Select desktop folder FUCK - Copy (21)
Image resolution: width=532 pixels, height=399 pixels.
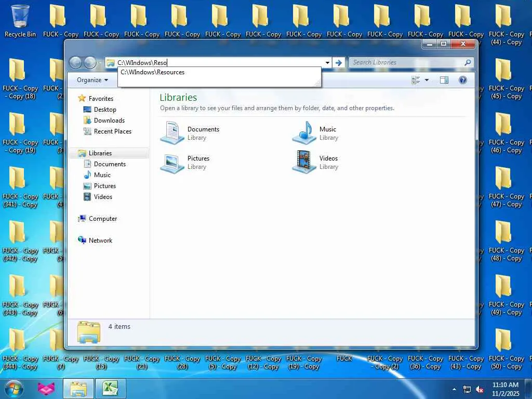pos(141,362)
